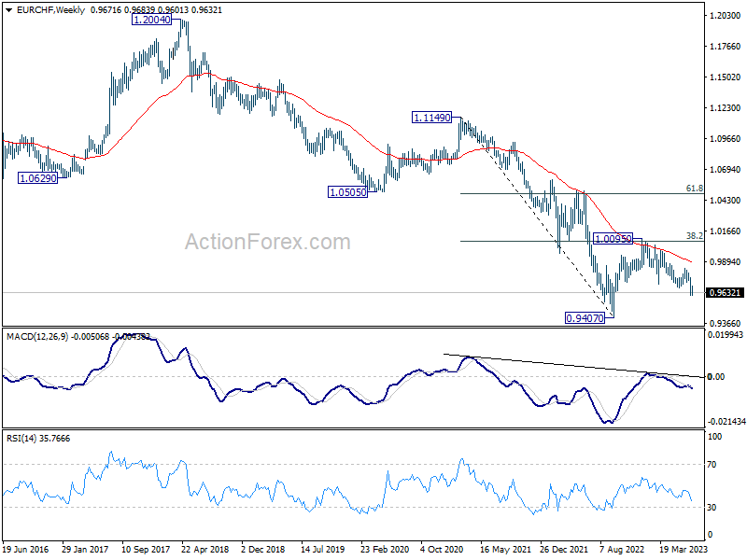
Task: Select the MACD 0.00 zero level
Action: click(x=716, y=377)
